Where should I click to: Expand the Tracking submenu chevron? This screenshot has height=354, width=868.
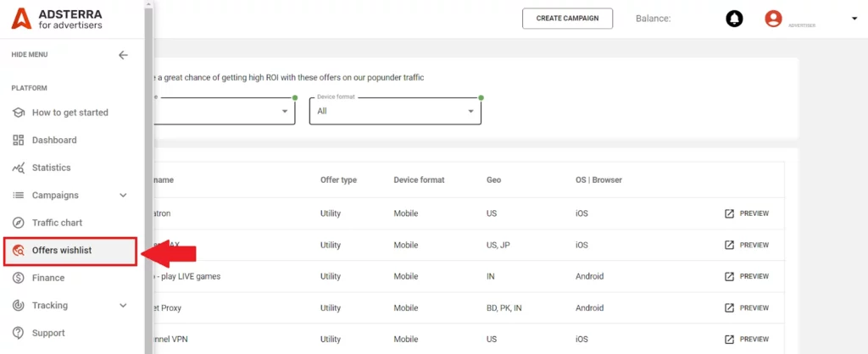click(x=123, y=306)
